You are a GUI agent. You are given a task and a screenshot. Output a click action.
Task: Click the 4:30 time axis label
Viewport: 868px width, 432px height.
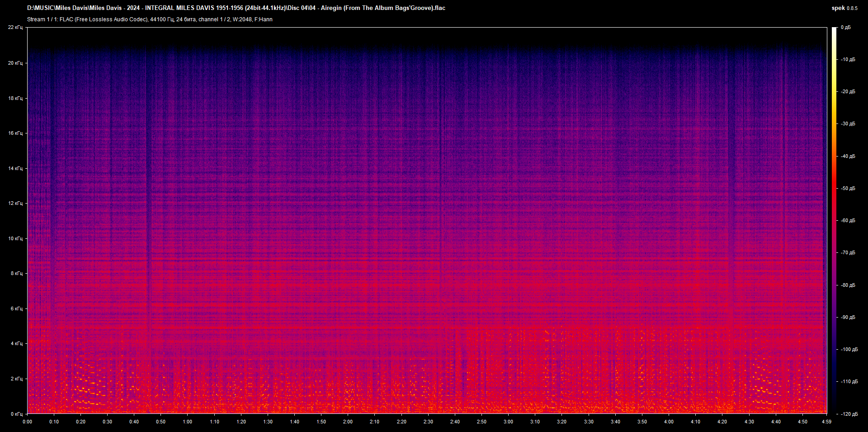point(749,422)
